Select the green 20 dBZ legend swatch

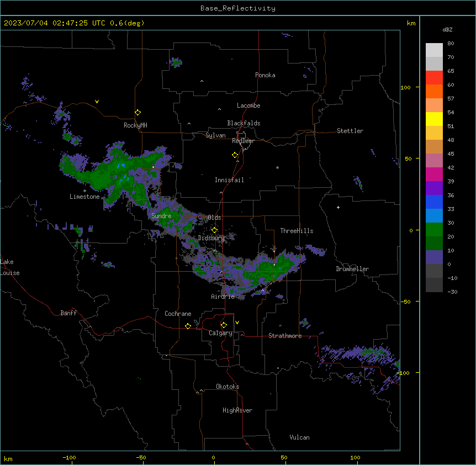coord(434,230)
